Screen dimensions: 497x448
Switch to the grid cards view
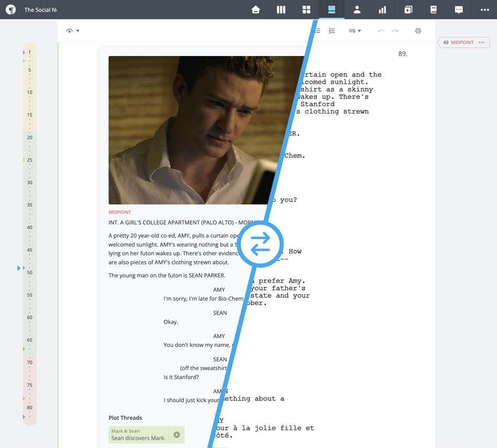pyautogui.click(x=306, y=9)
